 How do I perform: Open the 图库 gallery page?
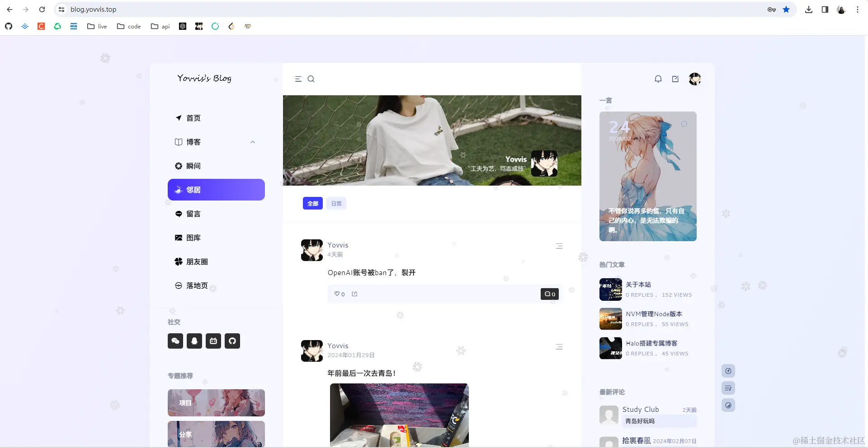216,238
